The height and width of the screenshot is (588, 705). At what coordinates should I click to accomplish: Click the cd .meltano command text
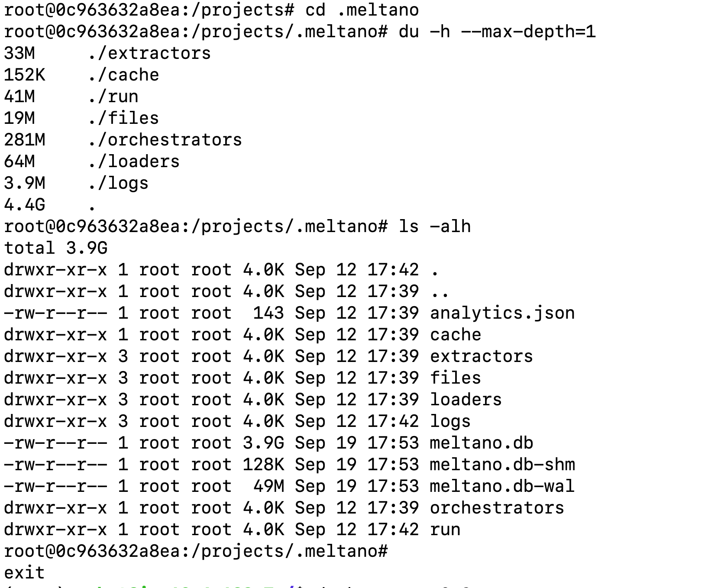point(362,10)
